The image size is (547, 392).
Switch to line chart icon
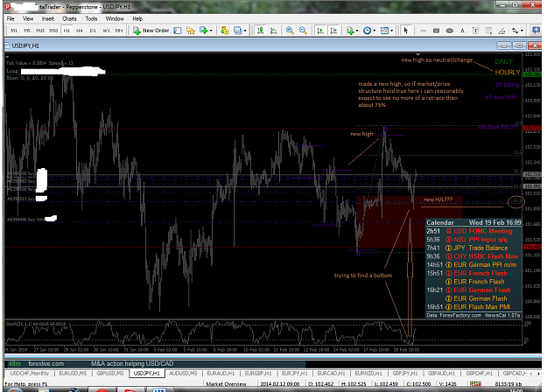(x=274, y=31)
